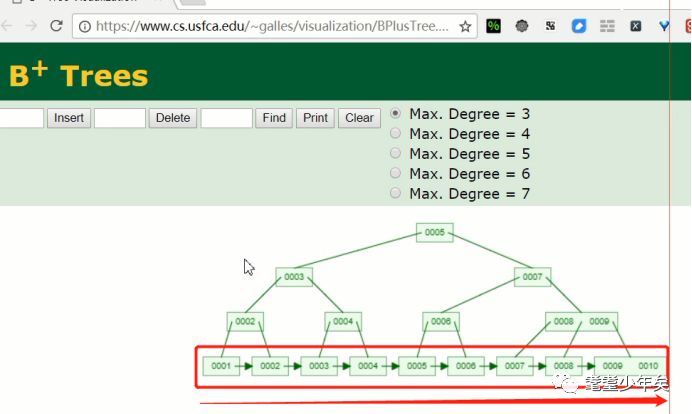Click the Insert button
Viewport: 692px width, 414px height.
pos(69,118)
